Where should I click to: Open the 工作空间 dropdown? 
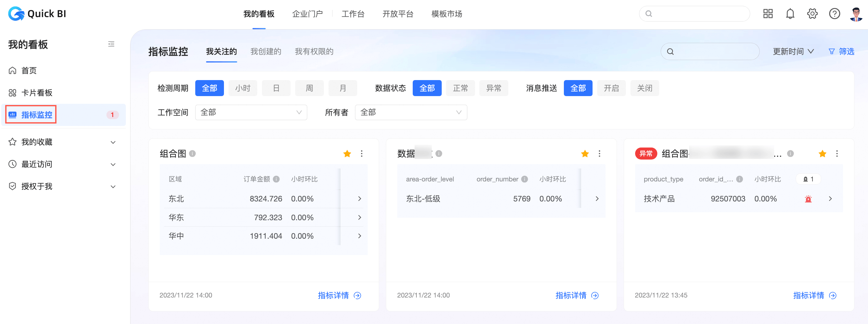tap(251, 112)
